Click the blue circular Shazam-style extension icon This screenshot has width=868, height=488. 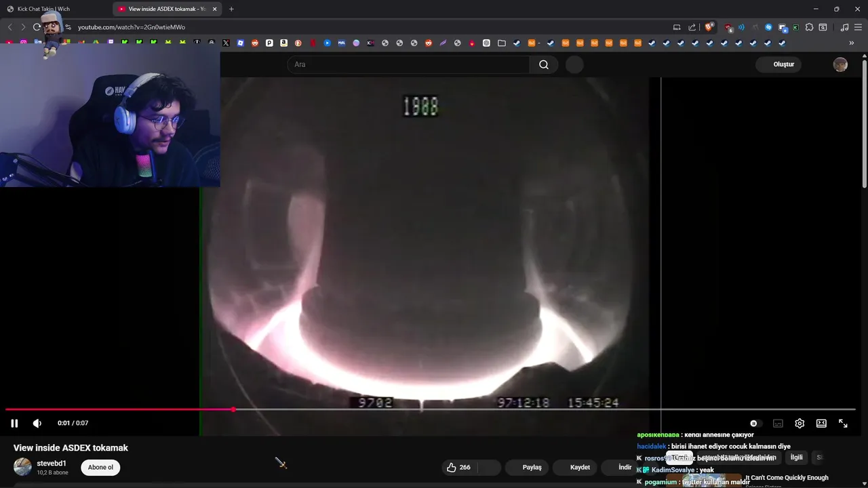click(x=768, y=27)
